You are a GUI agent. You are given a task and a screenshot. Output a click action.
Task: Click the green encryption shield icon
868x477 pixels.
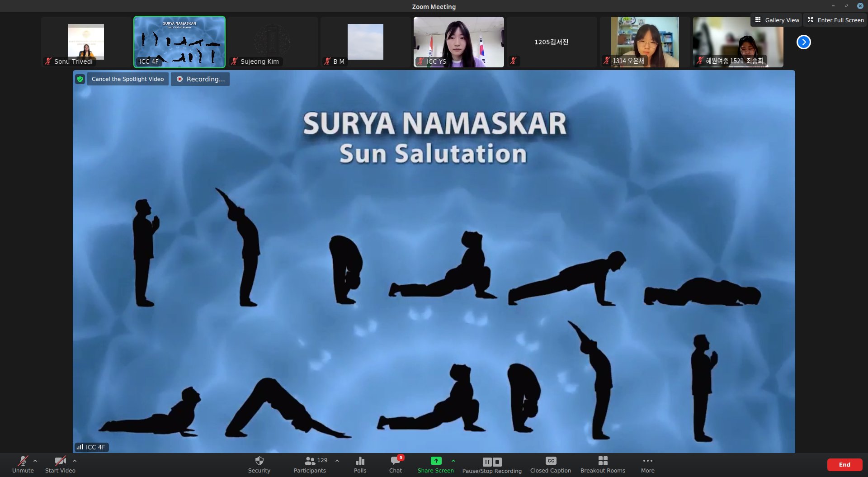point(80,79)
